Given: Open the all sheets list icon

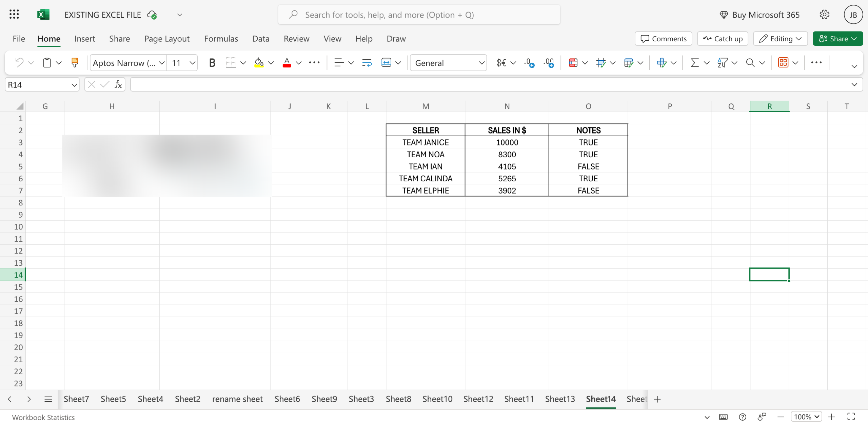Looking at the screenshot, I should tap(48, 399).
